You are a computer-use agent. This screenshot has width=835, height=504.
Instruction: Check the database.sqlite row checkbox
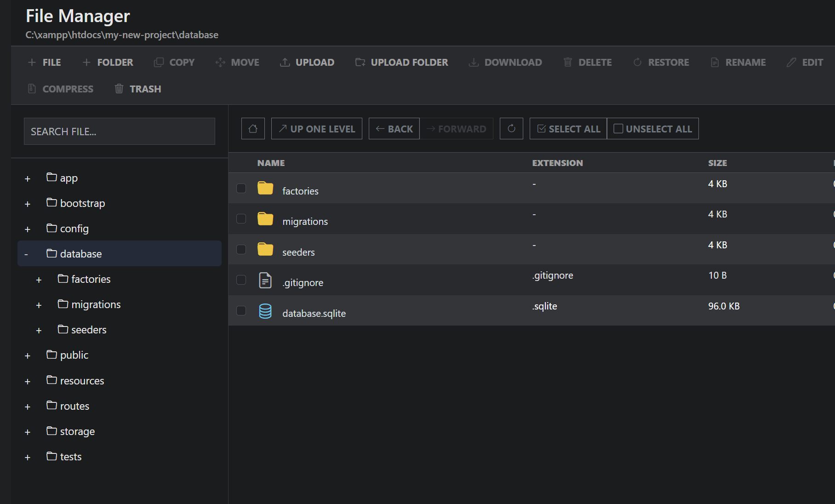(241, 311)
